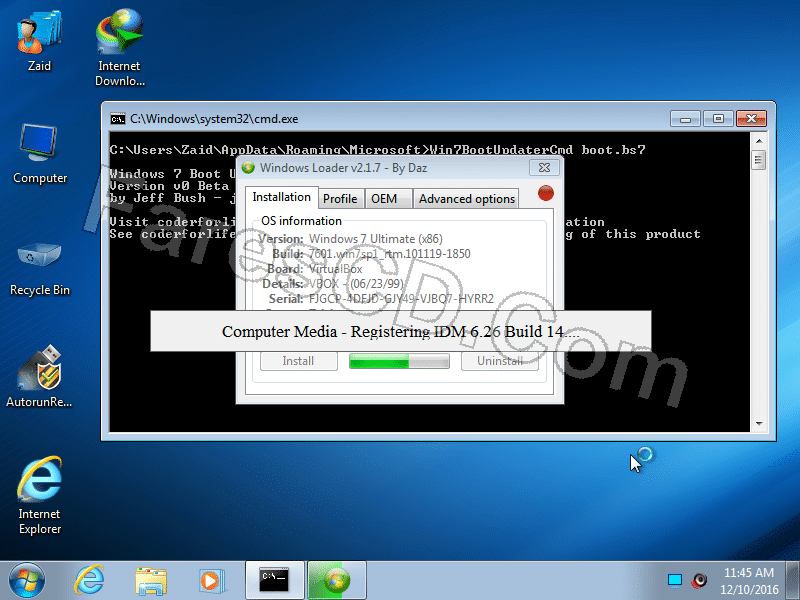Minimize the cmd.exe window
The width and height of the screenshot is (800, 600).
685,119
